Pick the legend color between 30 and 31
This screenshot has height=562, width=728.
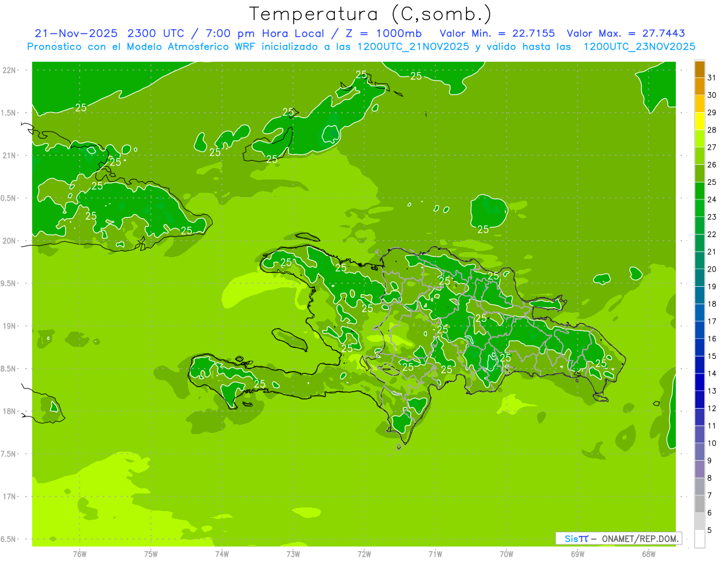pos(699,87)
